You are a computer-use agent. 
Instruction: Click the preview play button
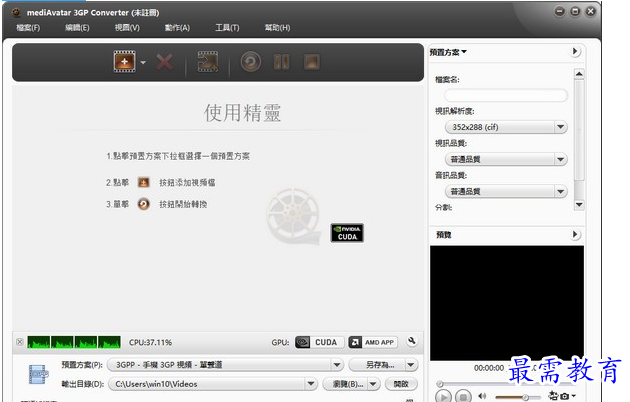pos(444,397)
